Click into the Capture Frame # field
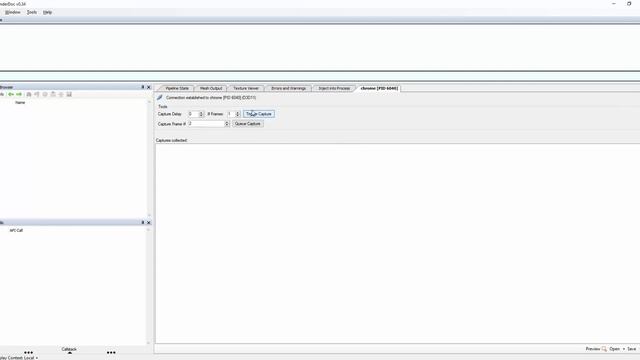 pyautogui.click(x=206, y=124)
